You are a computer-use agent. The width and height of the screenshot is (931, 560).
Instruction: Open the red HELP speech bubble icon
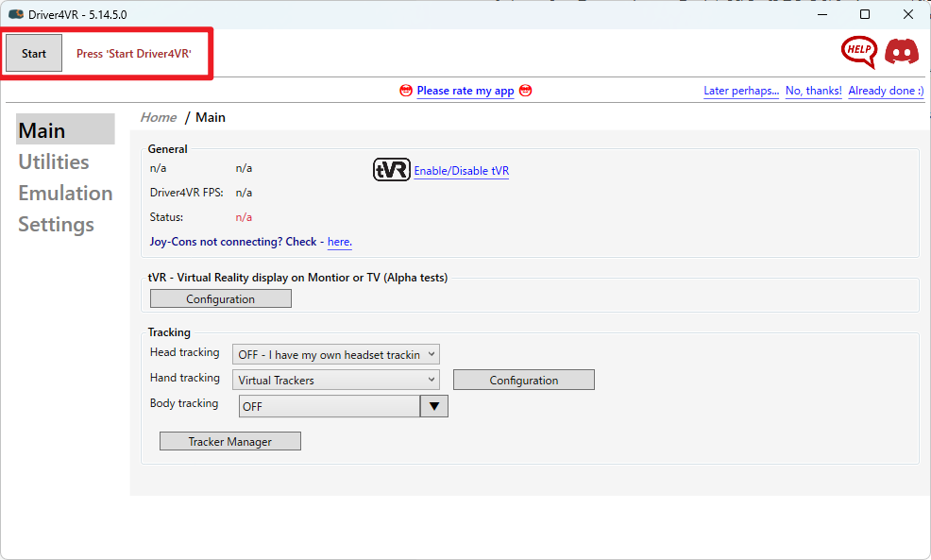coord(858,52)
